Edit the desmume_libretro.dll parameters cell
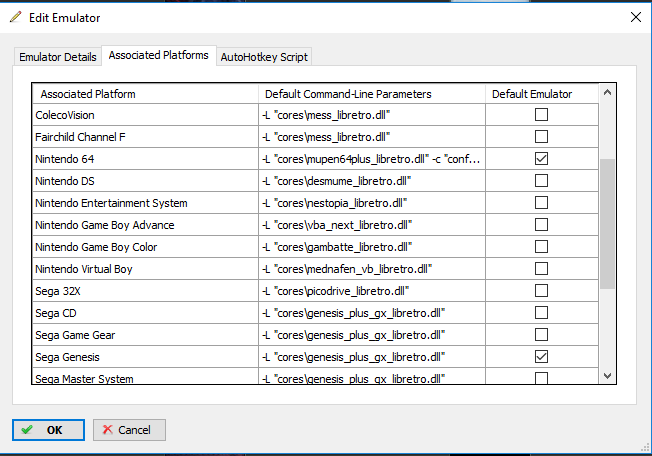The image size is (652, 456). [372, 181]
